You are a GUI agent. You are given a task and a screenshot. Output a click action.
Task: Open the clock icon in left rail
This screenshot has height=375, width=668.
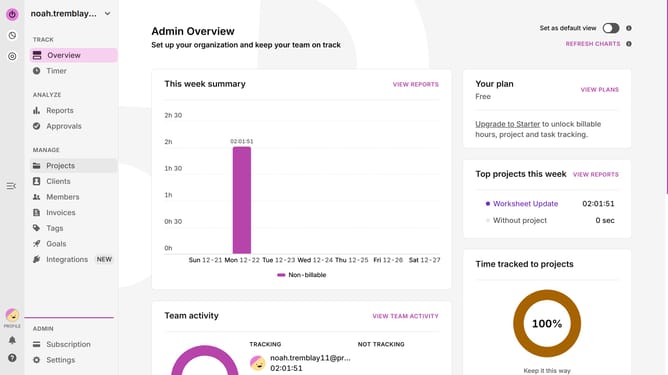(x=12, y=35)
